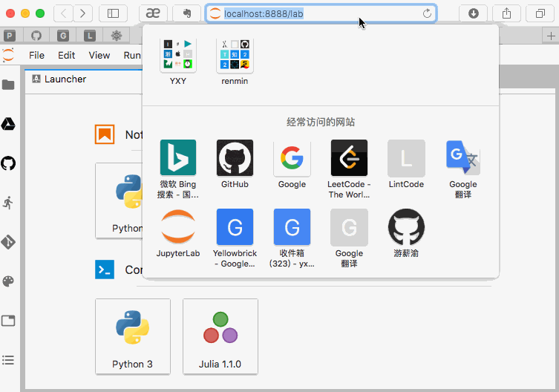Open the File menu

coord(36,55)
